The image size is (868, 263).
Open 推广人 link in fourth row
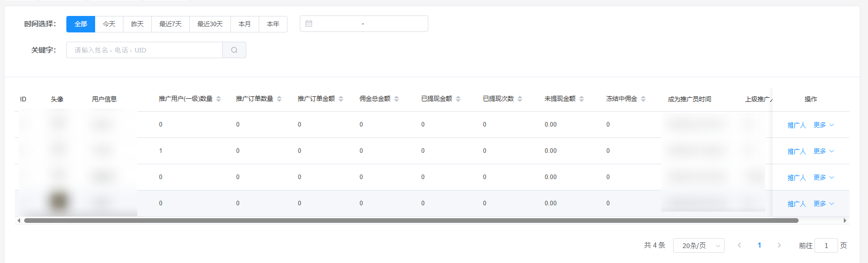tap(797, 204)
